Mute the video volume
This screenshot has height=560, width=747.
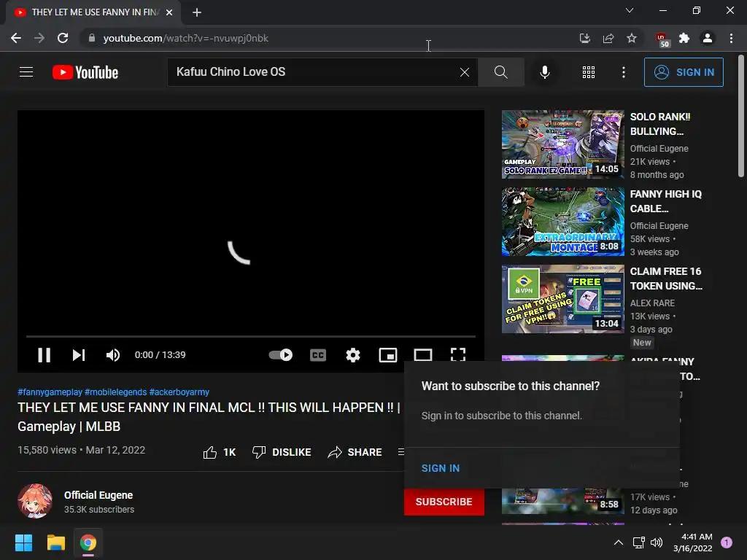coord(113,355)
